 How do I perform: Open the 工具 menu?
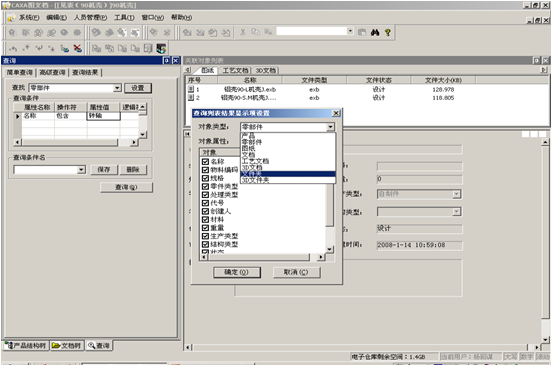(x=124, y=17)
